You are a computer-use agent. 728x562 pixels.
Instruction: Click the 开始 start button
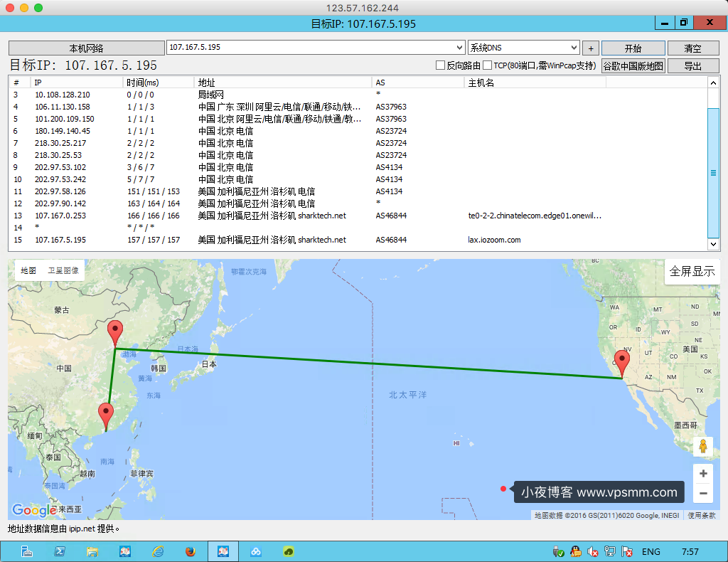pos(633,48)
